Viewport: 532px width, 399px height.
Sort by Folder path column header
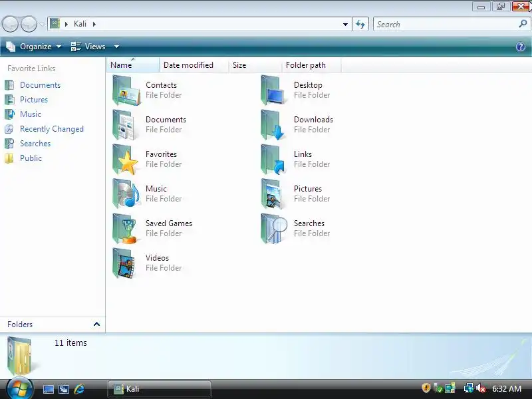[x=311, y=65]
